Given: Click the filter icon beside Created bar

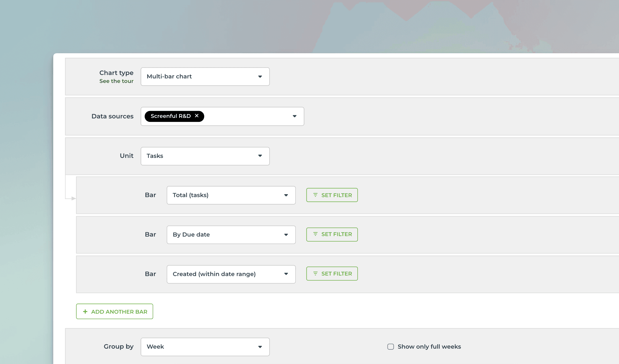Looking at the screenshot, I should [x=315, y=274].
